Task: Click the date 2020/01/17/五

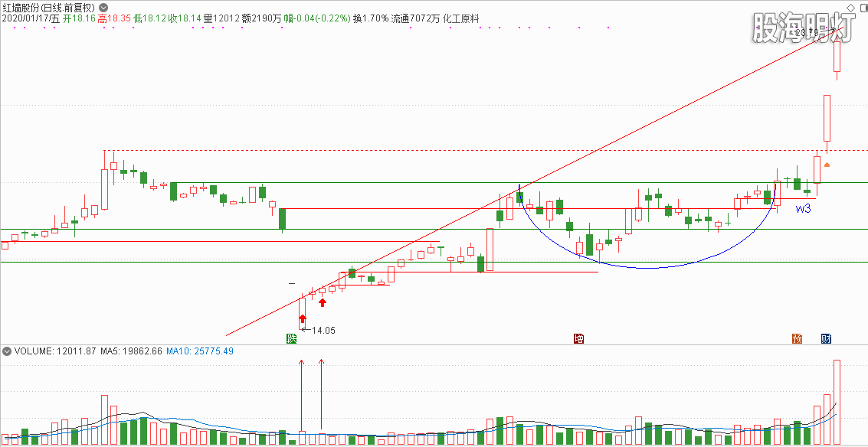Action: [31, 18]
